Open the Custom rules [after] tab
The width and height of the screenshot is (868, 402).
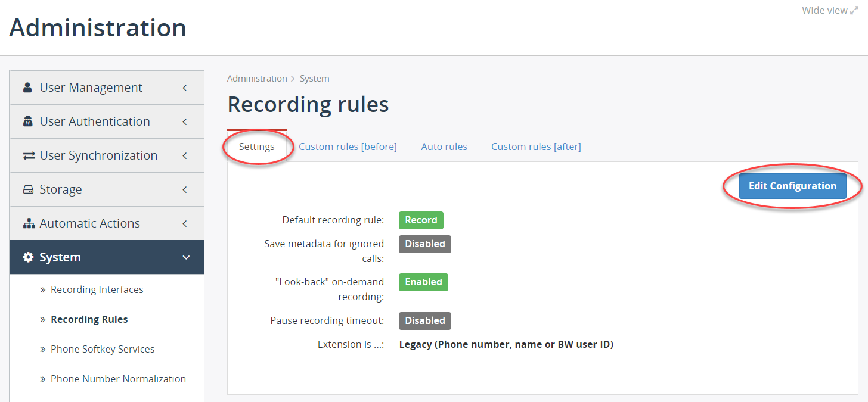[x=536, y=147]
